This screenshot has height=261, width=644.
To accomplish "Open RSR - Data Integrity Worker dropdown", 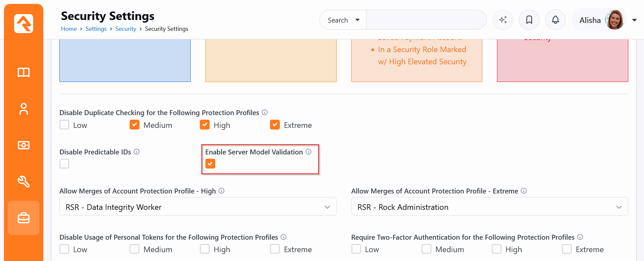I will [x=198, y=207].
